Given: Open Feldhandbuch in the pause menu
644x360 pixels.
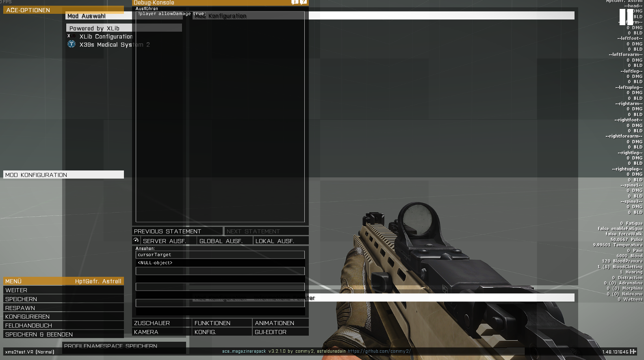Looking at the screenshot, I should click(63, 326).
